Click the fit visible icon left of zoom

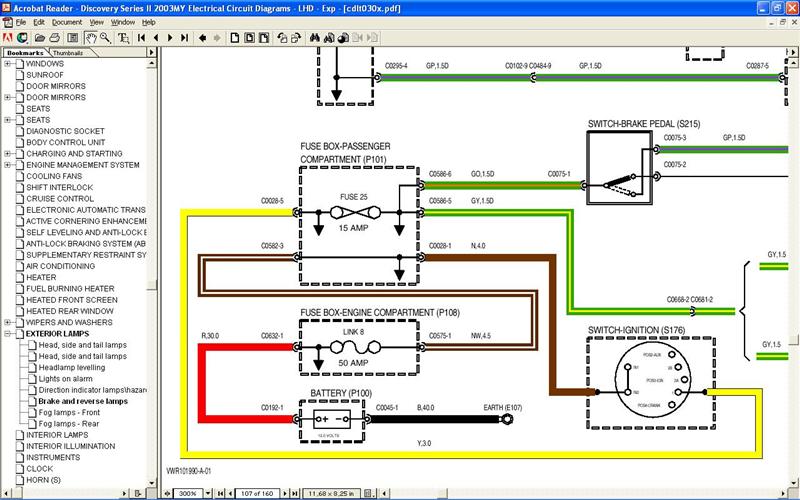tap(167, 493)
